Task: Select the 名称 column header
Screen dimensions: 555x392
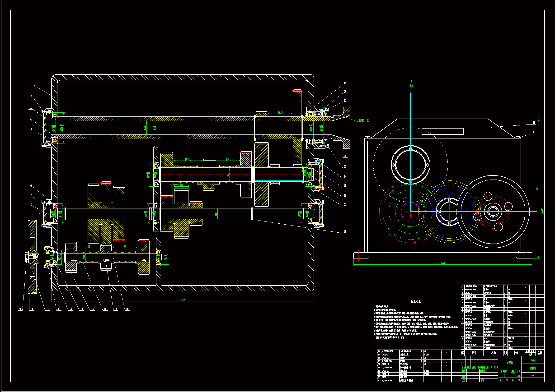Action: (x=493, y=353)
